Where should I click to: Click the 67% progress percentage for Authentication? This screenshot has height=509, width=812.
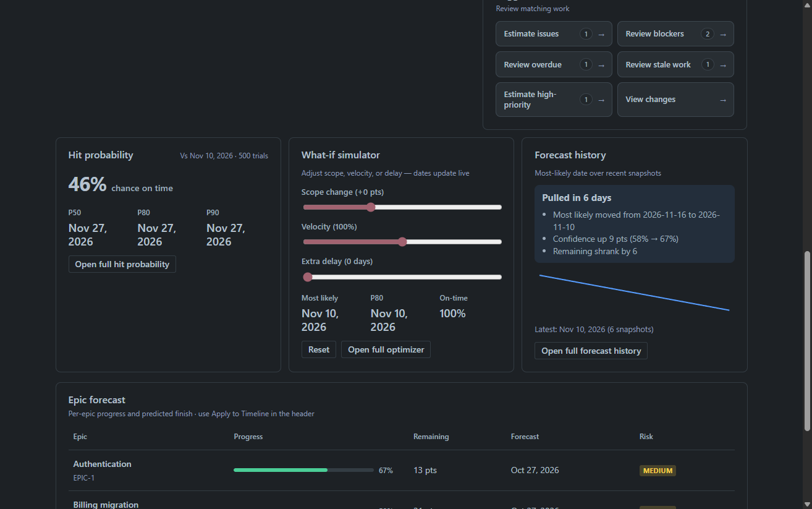coord(386,471)
